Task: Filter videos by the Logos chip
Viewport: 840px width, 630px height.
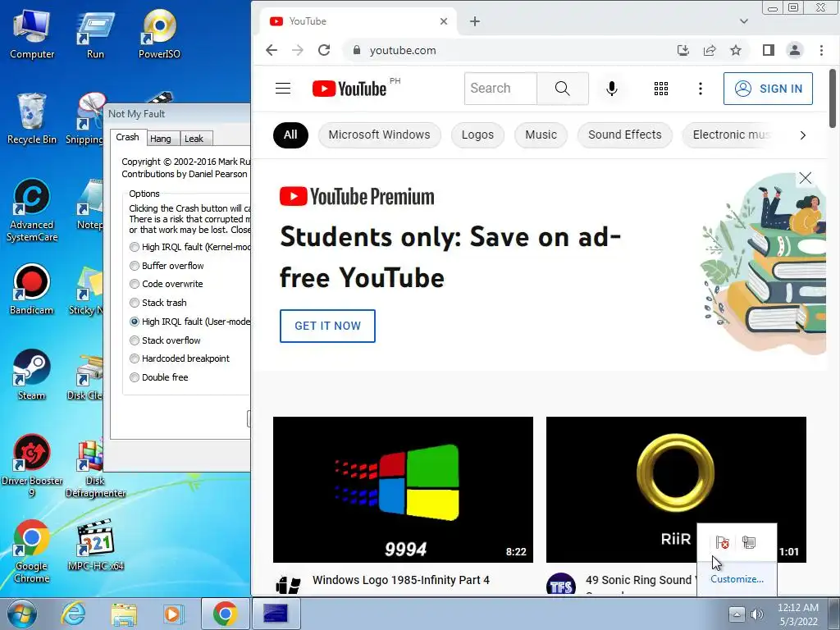Action: pos(478,135)
